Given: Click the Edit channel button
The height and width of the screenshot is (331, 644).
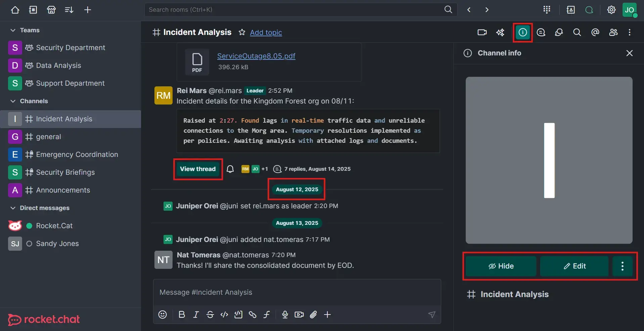Looking at the screenshot, I should (x=574, y=266).
